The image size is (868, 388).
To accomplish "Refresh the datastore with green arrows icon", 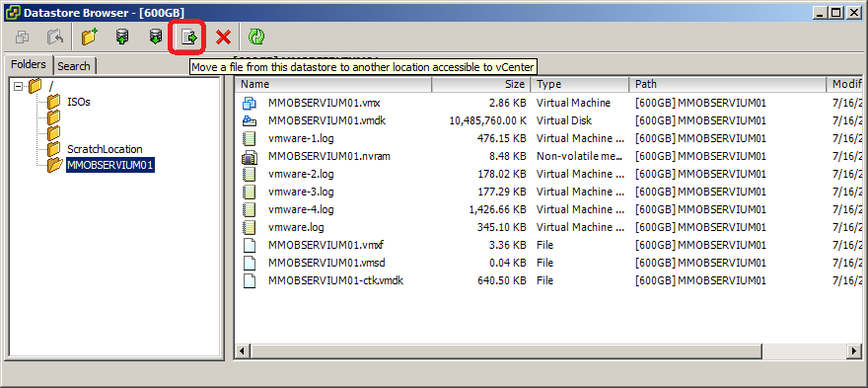I will click(x=255, y=38).
